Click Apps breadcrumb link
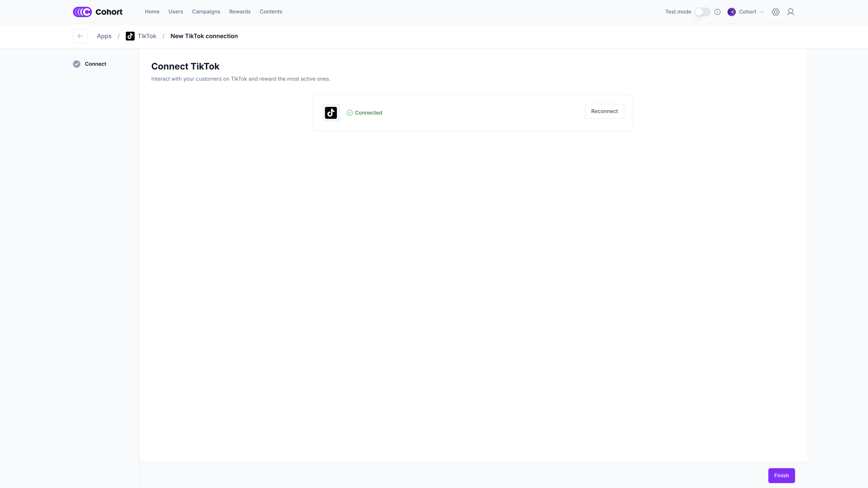 (104, 36)
